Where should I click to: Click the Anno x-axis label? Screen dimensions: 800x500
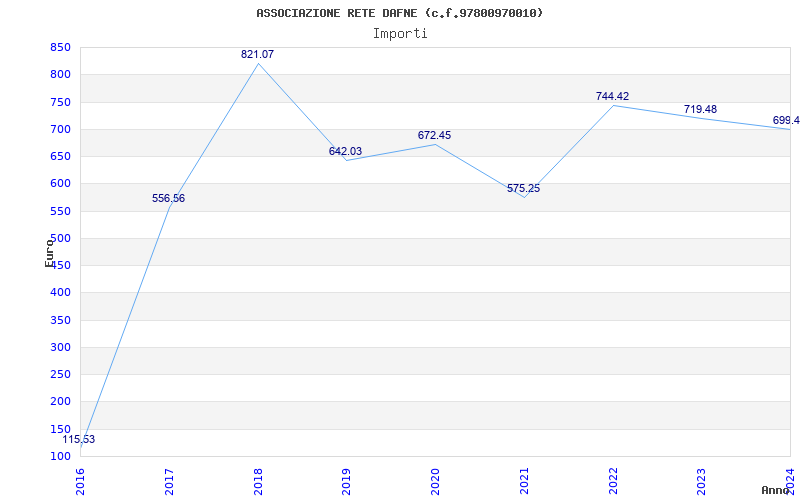[775, 490]
